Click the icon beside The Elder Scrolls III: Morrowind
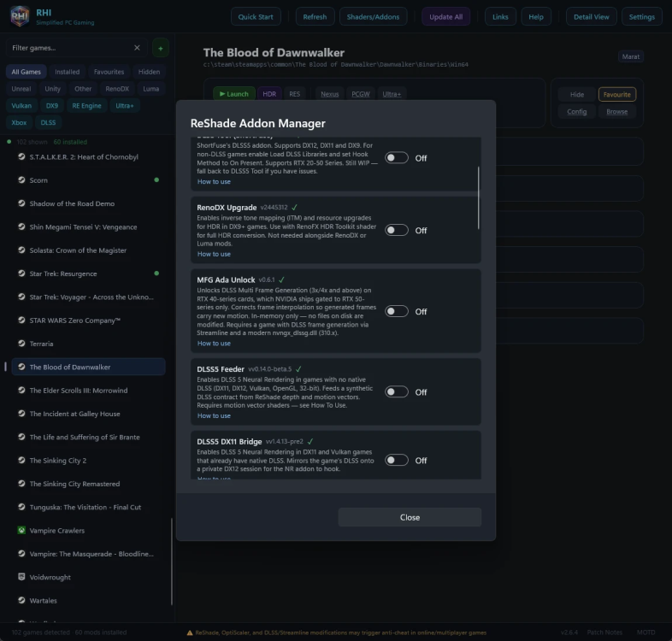 click(21, 391)
